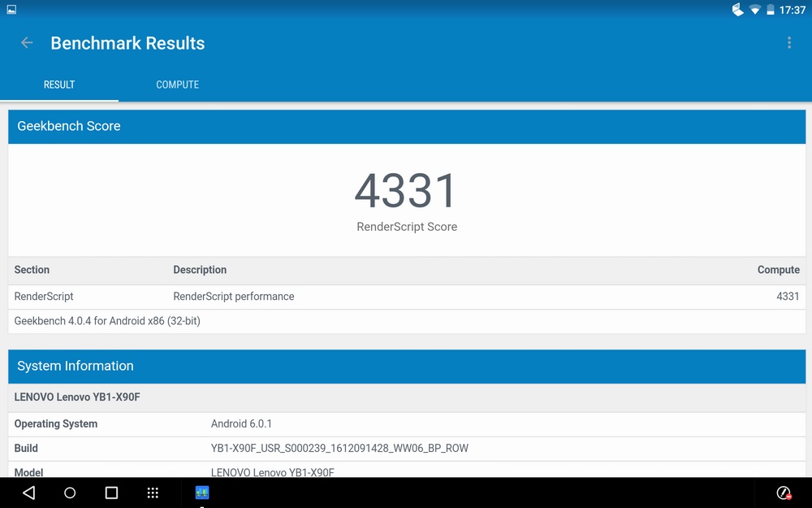The width and height of the screenshot is (812, 508).
Task: Go back with the arrow icon
Action: 27,43
